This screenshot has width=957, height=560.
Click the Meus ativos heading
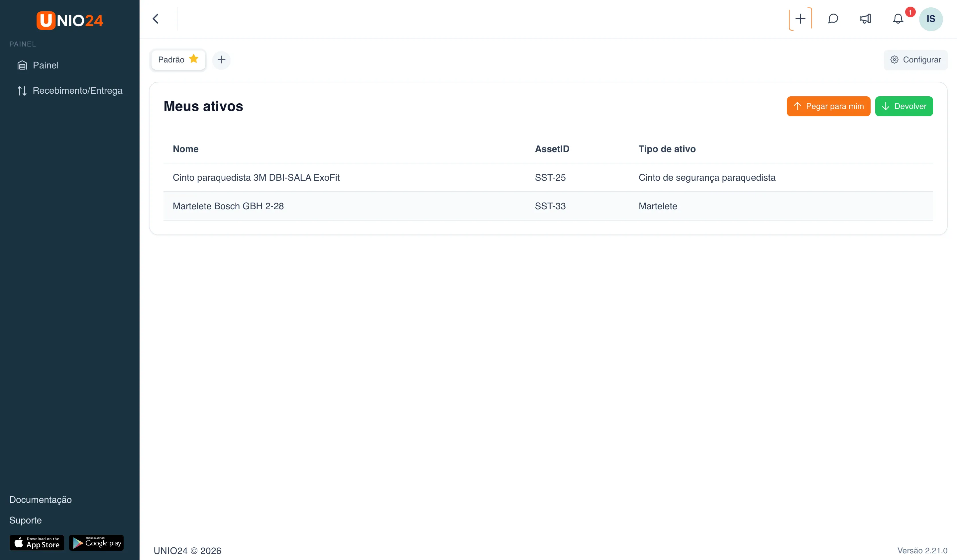203,106
